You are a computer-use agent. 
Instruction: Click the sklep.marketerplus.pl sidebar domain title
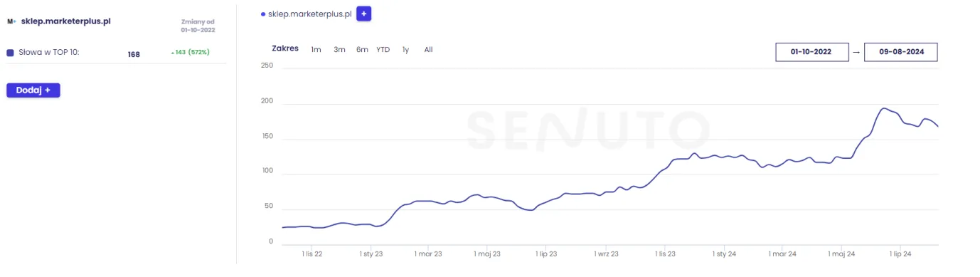click(x=65, y=21)
